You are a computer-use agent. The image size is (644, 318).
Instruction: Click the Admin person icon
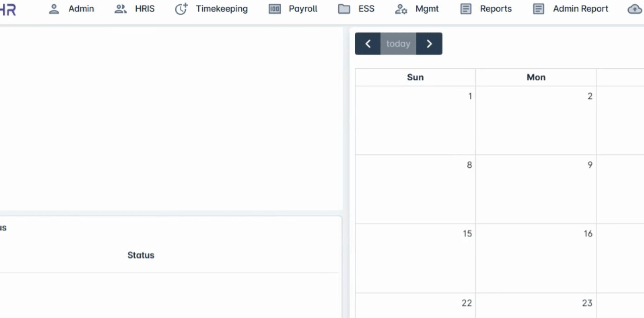tap(54, 9)
